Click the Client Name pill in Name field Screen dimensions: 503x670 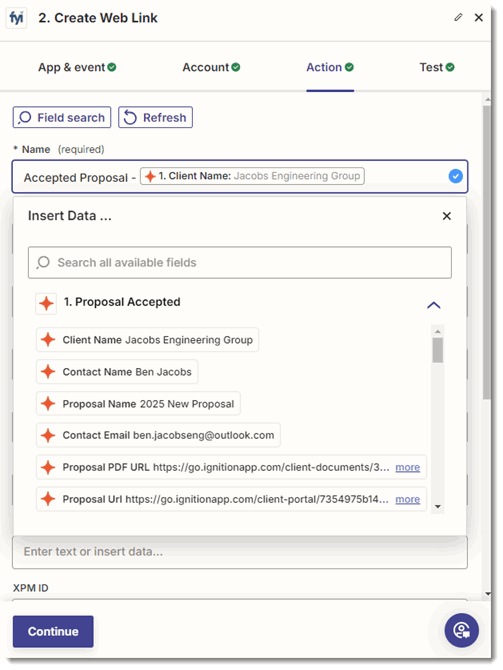(252, 176)
